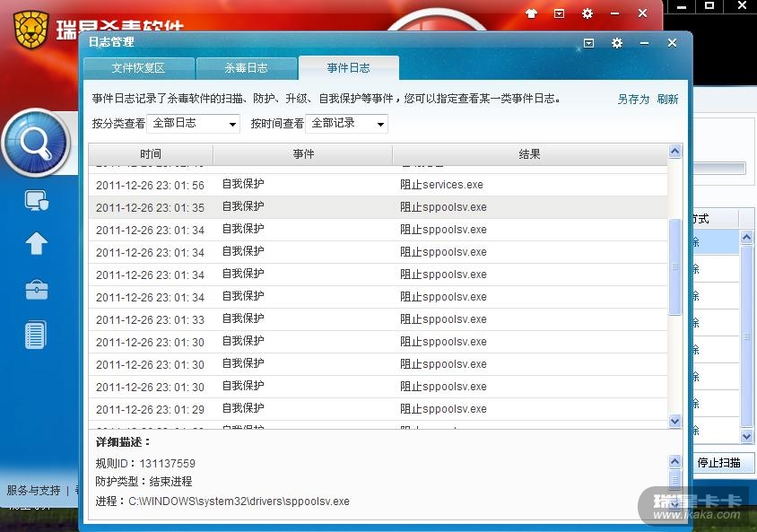Select row with time 2011-12-26 23:01:35

point(378,207)
